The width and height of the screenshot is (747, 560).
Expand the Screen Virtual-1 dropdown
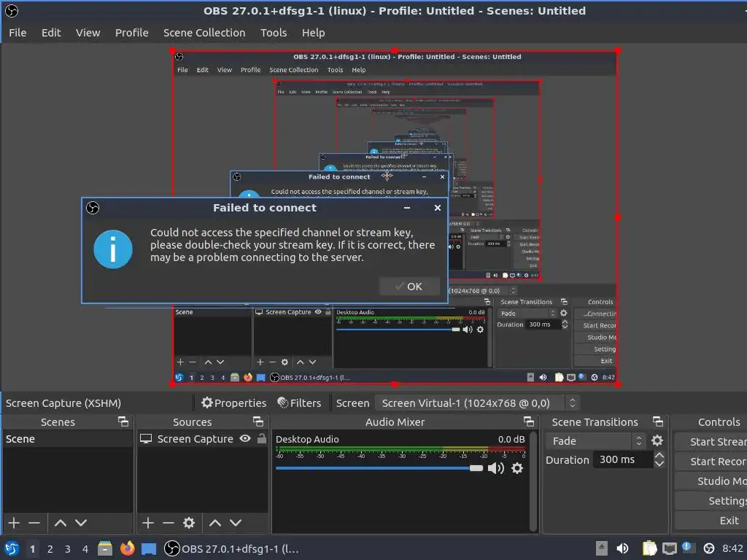tap(477, 402)
